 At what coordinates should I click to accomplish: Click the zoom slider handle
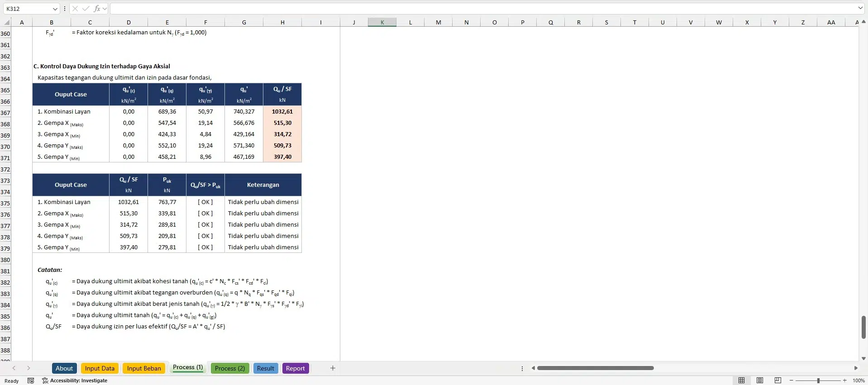pyautogui.click(x=818, y=380)
